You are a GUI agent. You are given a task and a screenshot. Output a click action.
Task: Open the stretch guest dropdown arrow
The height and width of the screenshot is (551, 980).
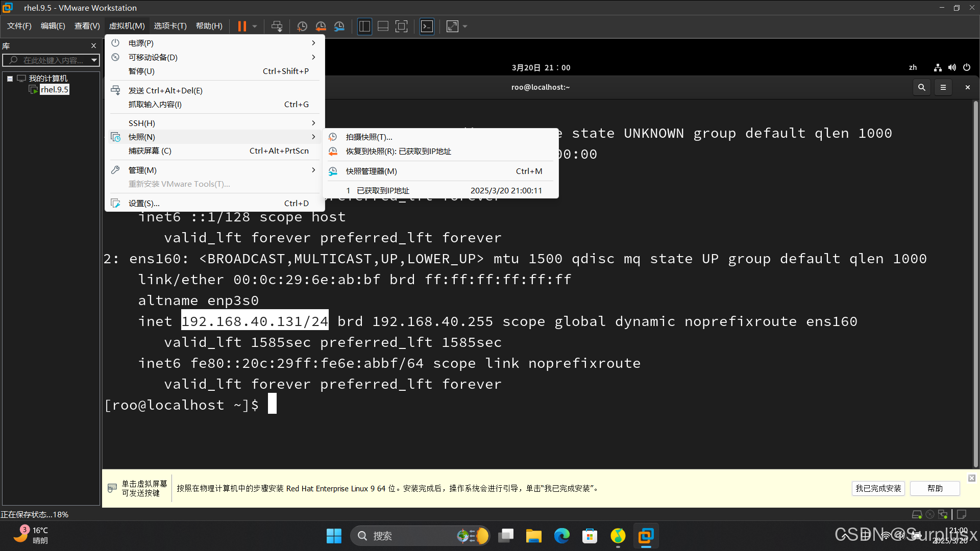[465, 26]
